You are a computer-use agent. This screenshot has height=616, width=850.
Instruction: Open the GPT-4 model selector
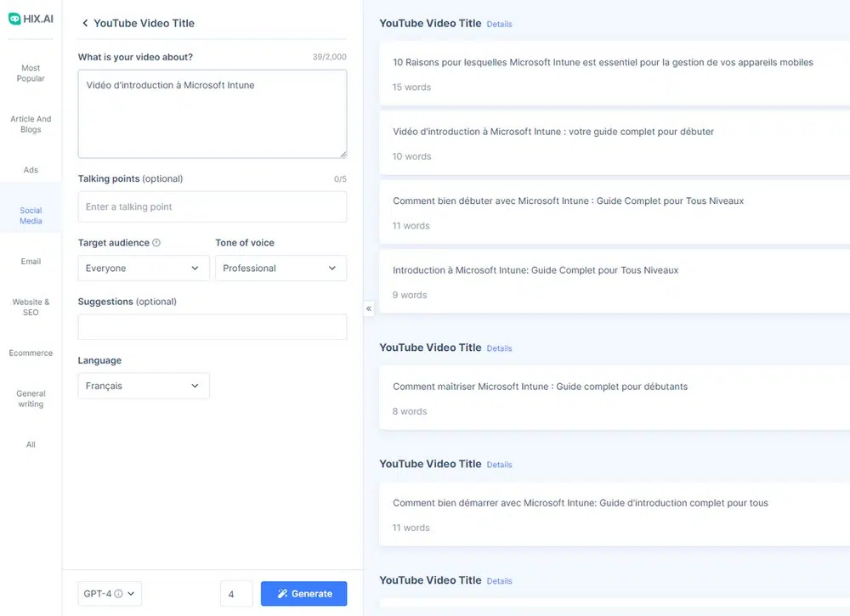coord(109,594)
